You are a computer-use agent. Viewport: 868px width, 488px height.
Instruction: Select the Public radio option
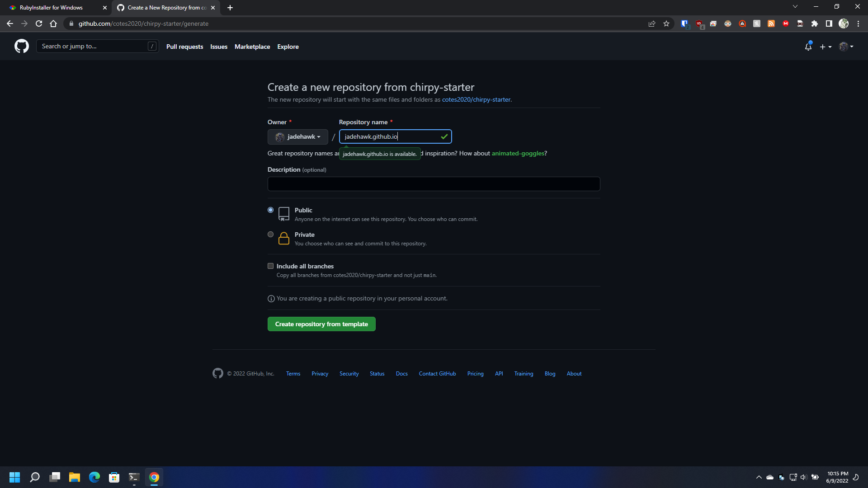(x=270, y=210)
